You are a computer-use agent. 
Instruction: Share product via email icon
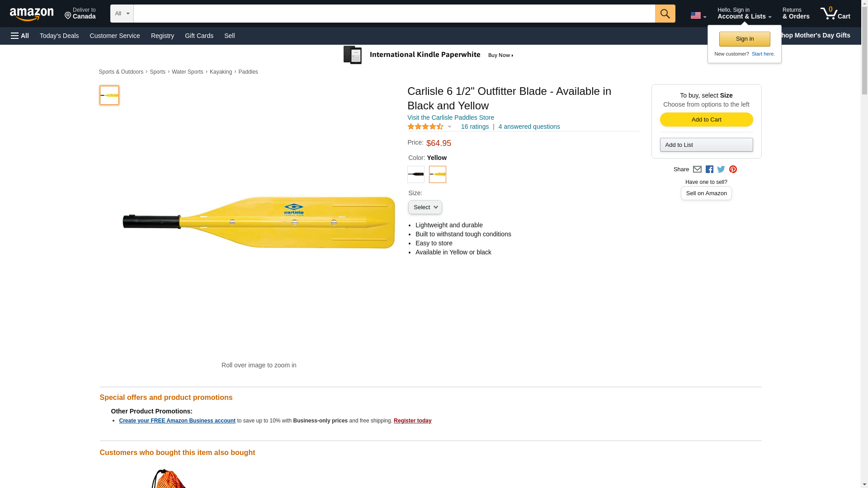tap(697, 169)
